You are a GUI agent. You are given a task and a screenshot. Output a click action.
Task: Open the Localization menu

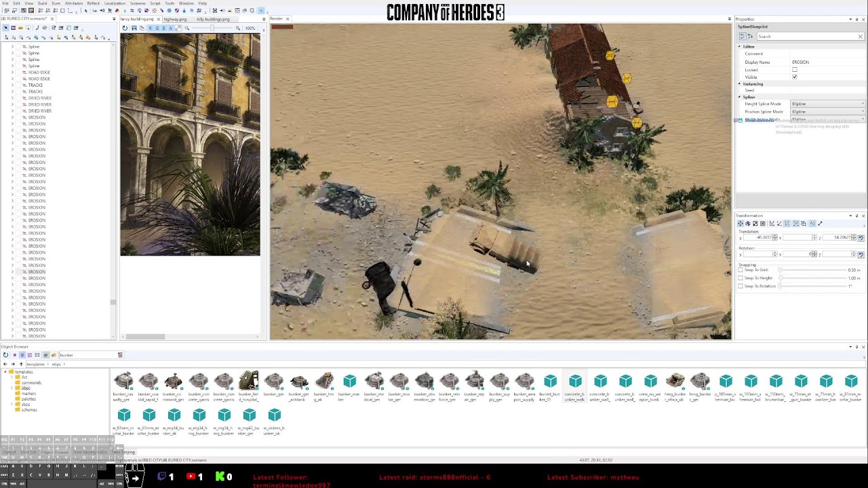coord(115,3)
